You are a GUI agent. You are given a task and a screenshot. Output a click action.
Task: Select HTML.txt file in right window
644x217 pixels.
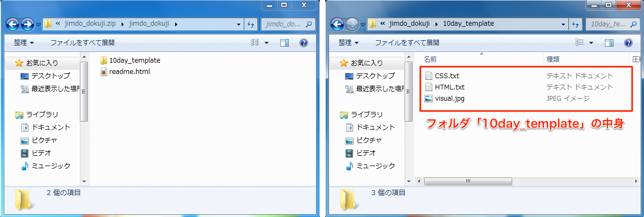[444, 87]
